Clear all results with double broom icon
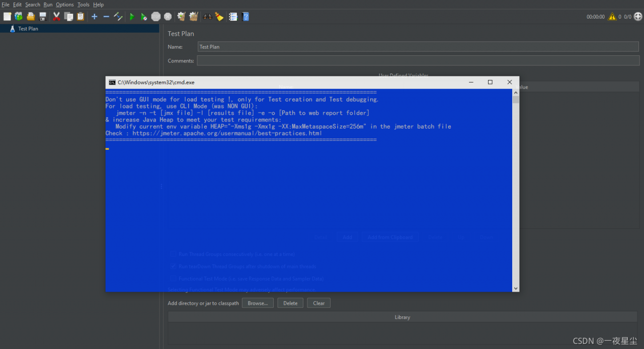 (193, 17)
